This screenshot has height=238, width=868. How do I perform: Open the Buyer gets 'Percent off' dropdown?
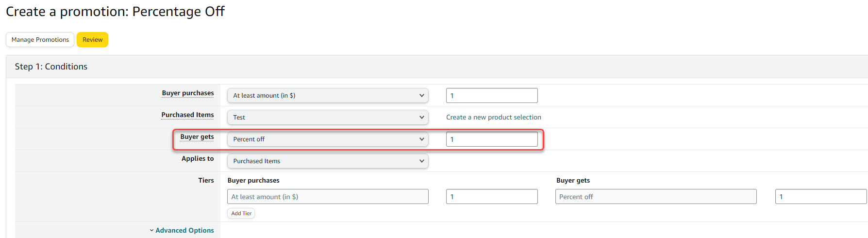[x=328, y=139]
